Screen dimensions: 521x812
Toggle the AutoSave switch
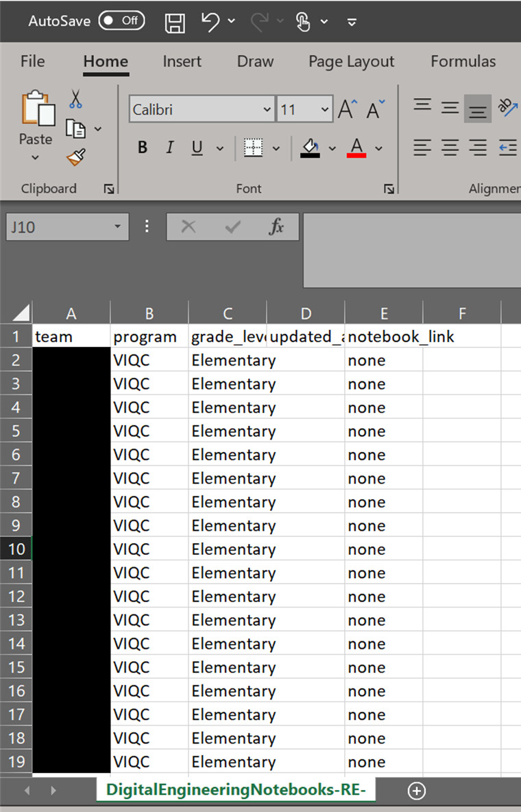[121, 21]
